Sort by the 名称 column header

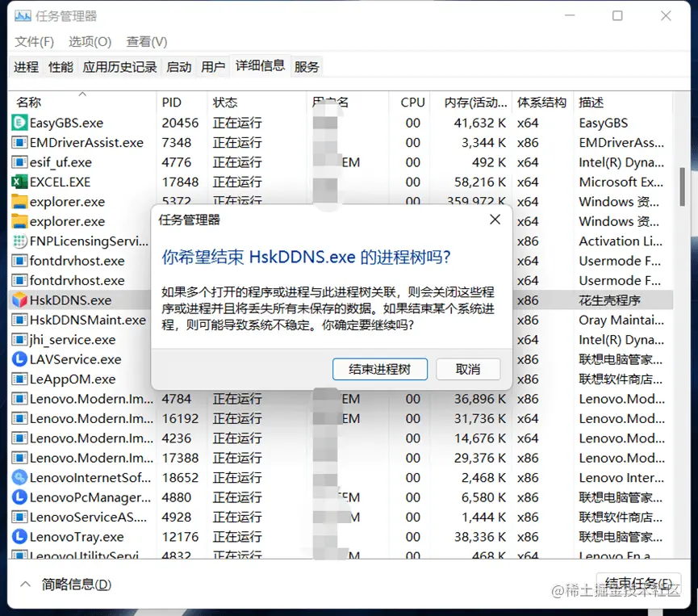coord(83,103)
